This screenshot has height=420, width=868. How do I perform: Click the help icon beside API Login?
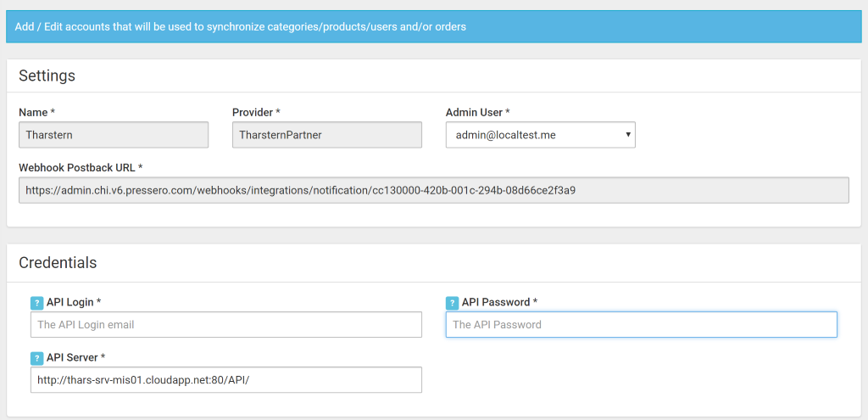(x=37, y=303)
